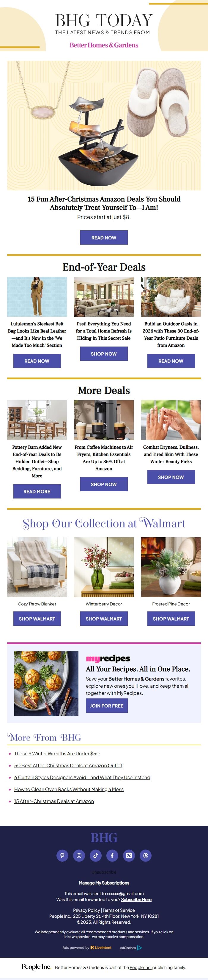Click the AdChoices triangle icon
The height and width of the screenshot is (980, 208).
tap(139, 947)
